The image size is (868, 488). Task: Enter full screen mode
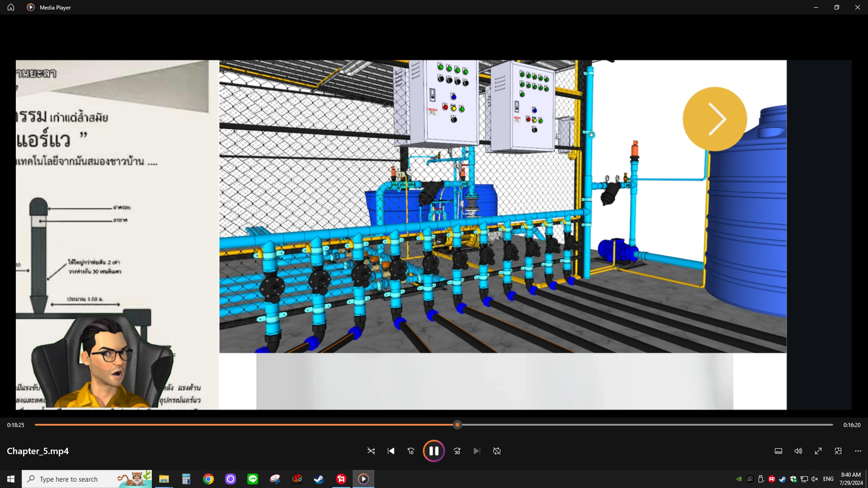pyautogui.click(x=818, y=451)
